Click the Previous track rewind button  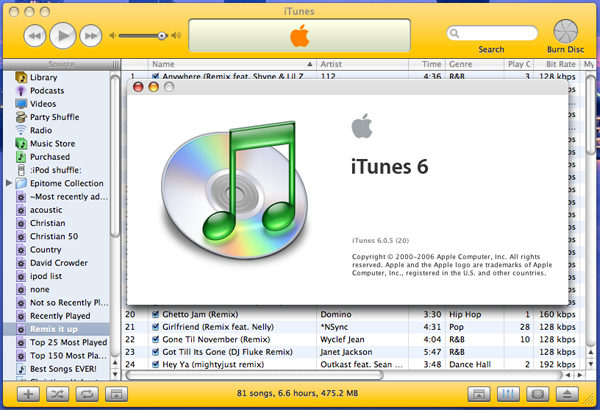point(35,36)
